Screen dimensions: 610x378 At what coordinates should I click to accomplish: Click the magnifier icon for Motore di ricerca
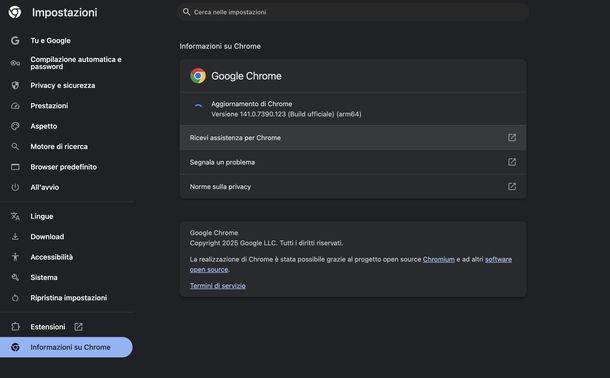tap(15, 147)
